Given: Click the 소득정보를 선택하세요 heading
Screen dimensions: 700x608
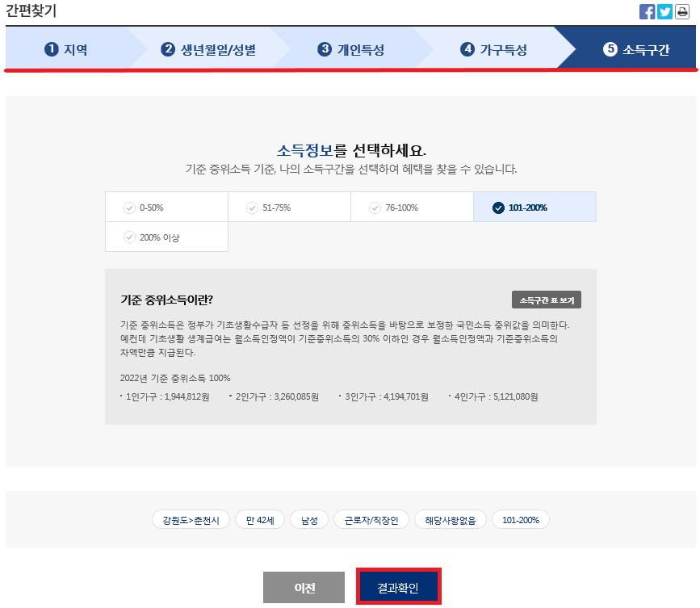Looking at the screenshot, I should [351, 150].
